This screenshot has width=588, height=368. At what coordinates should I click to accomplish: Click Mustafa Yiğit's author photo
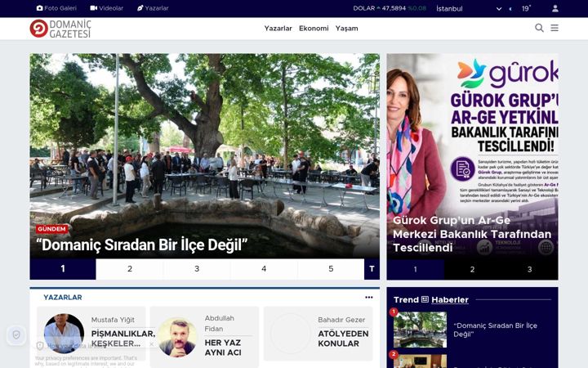pyautogui.click(x=64, y=334)
